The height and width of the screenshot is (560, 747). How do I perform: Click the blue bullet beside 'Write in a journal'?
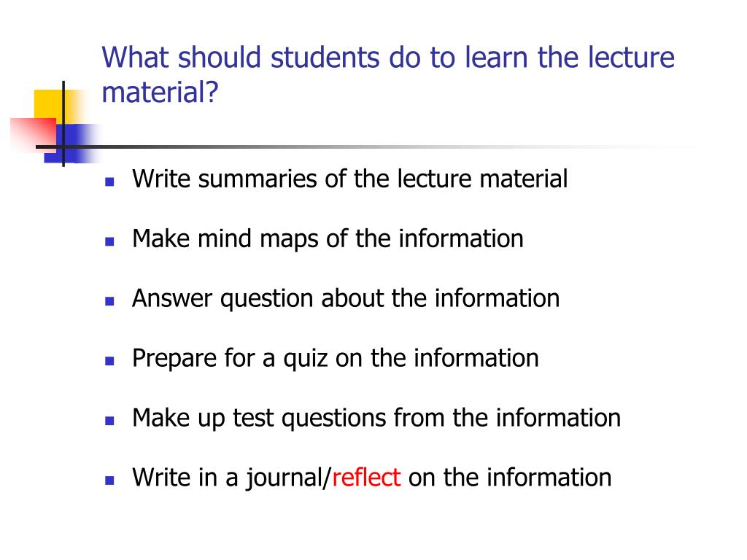[x=109, y=481]
